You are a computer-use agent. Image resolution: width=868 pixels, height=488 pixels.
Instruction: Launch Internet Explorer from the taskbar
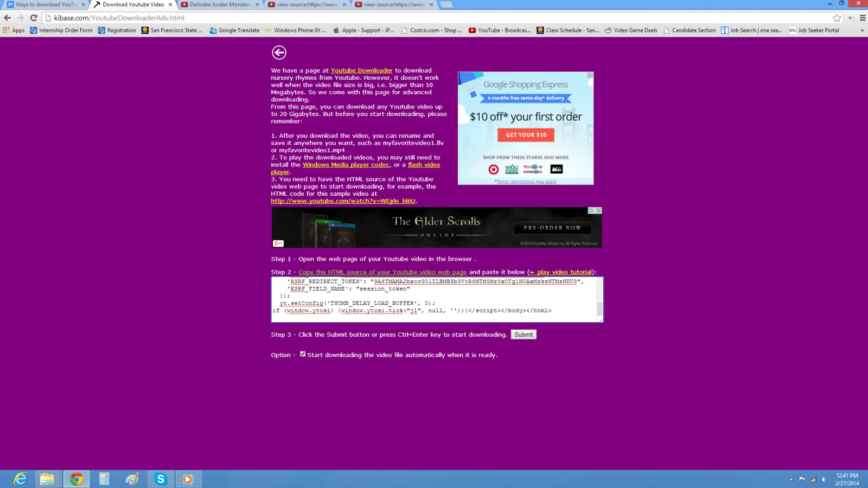pos(20,479)
